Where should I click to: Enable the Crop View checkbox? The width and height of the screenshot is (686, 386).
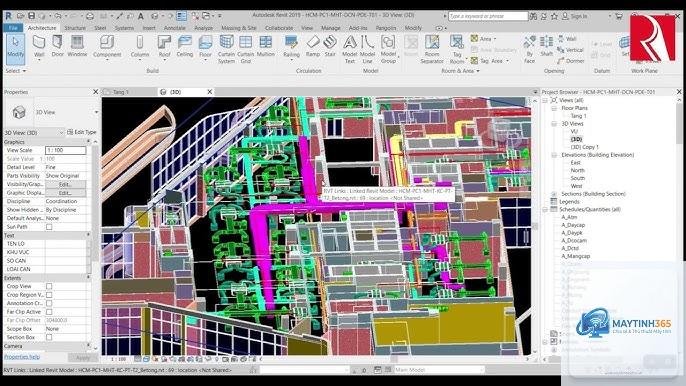coord(49,286)
